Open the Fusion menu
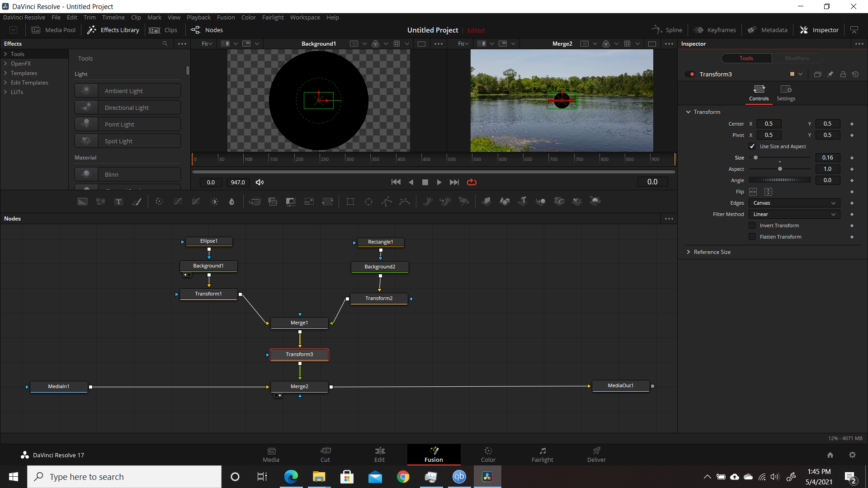 [226, 17]
